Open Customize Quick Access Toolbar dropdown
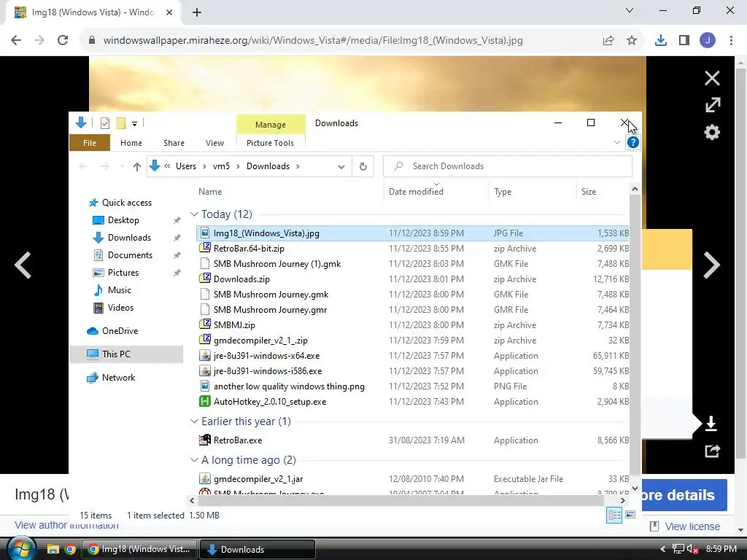The image size is (747, 560). pyautogui.click(x=135, y=124)
